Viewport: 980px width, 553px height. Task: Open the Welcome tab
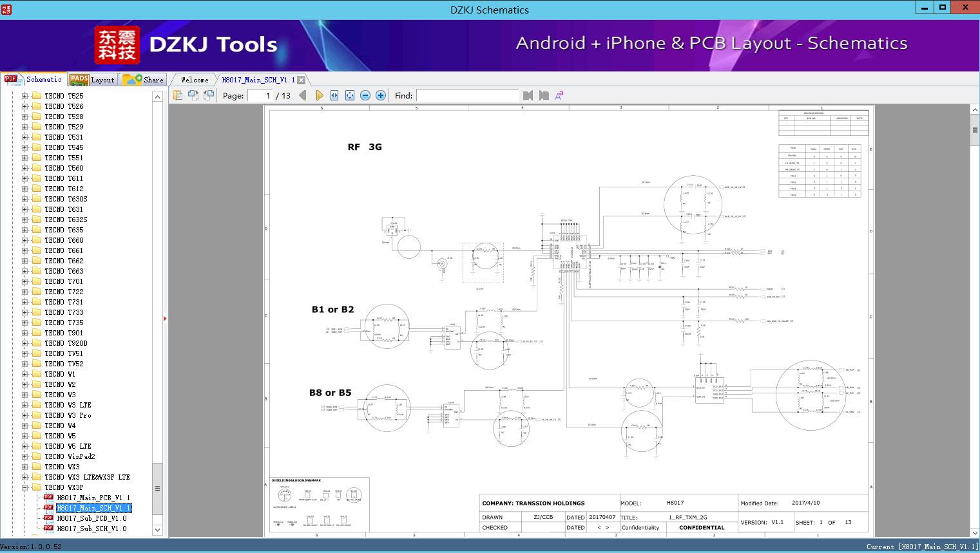coord(194,80)
